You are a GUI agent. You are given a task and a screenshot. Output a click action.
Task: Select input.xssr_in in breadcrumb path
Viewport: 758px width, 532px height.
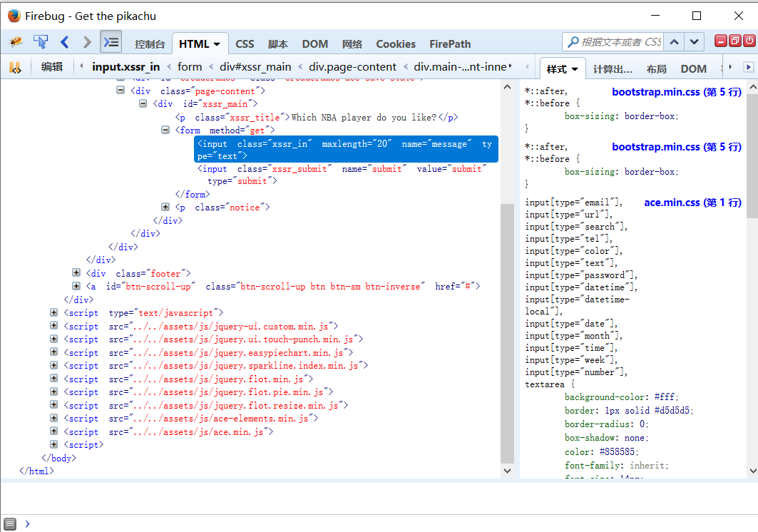pos(126,67)
